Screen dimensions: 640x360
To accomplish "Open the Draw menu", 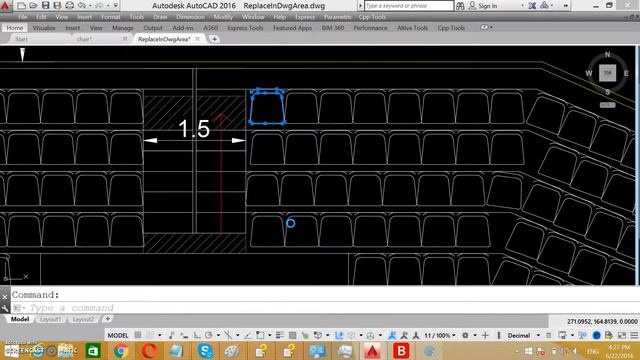I will tap(160, 17).
